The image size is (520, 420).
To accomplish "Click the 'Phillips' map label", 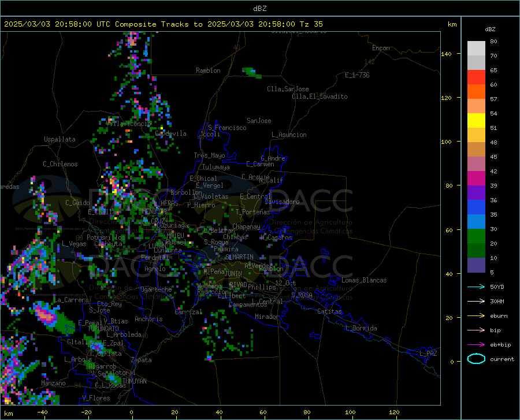I will [x=262, y=287].
